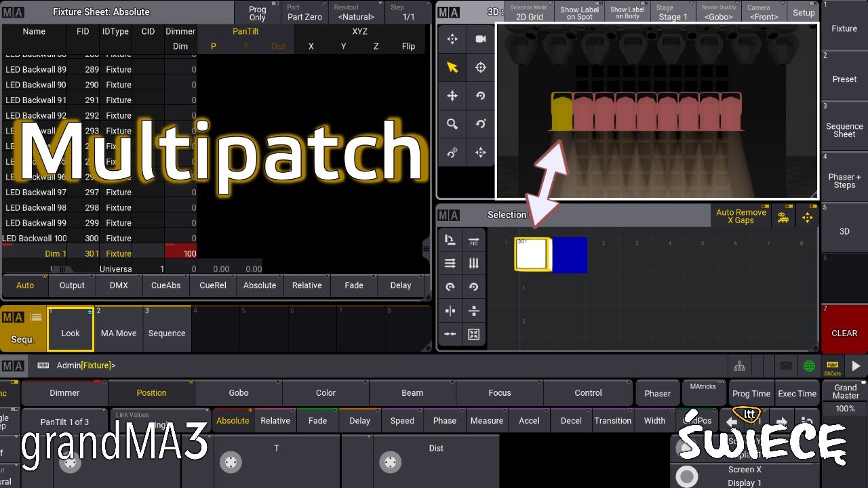Click the horizontal divide icon in Selection Grid
The height and width of the screenshot is (488, 868).
[473, 310]
